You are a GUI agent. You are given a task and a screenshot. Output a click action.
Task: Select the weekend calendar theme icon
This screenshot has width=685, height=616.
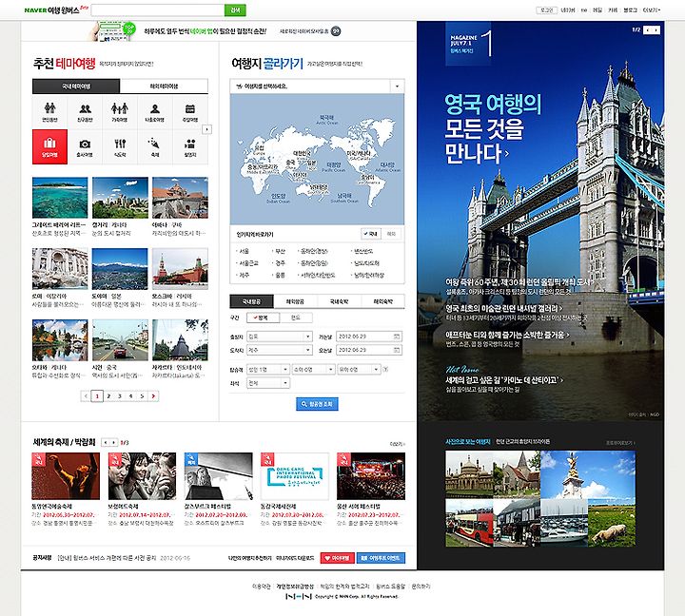coord(190,111)
